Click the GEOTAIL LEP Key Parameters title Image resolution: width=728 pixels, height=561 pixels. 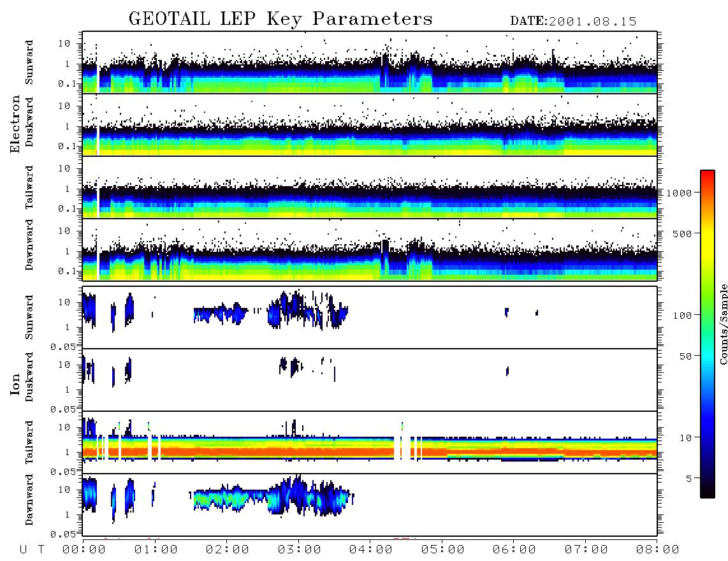280,19
